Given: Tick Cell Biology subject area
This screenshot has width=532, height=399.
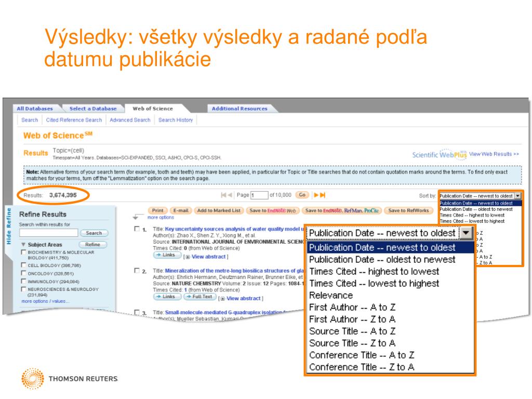Looking at the screenshot, I should pyautogui.click(x=23, y=265).
